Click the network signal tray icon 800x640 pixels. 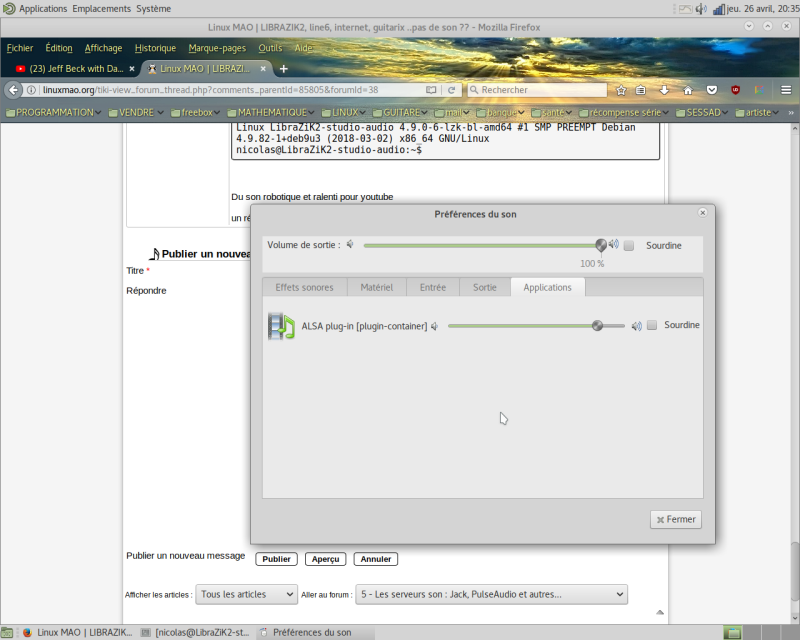click(x=718, y=9)
